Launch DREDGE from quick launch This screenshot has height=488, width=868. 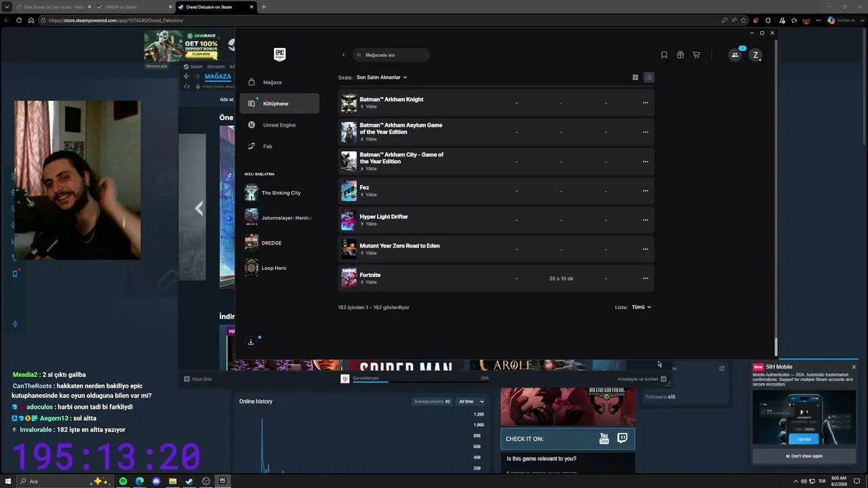coord(278,243)
